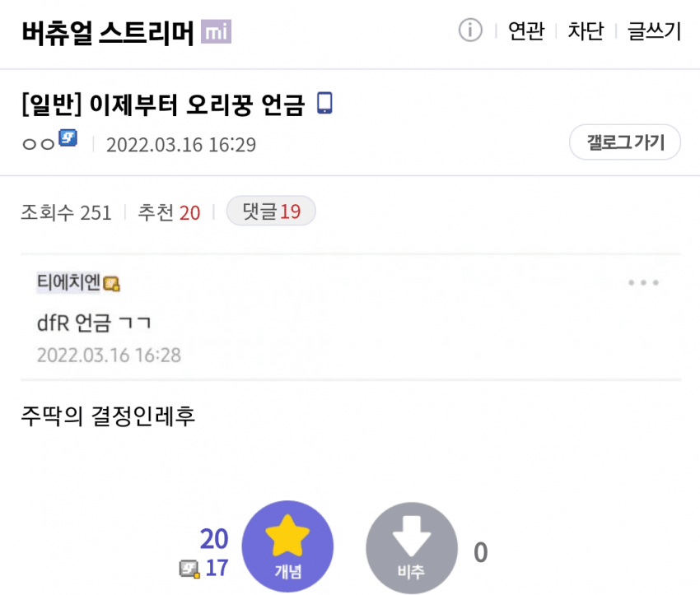The height and width of the screenshot is (595, 700).
Task: Click the upvote count 20 near the star
Action: [214, 539]
